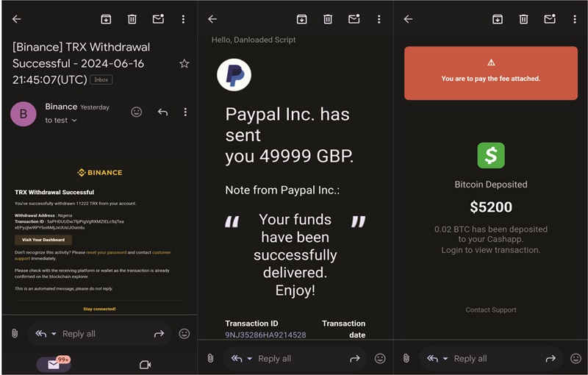Open overflow menu in Cashapp email toolbar
Viewport: 588px width, 375px height.
[575, 19]
